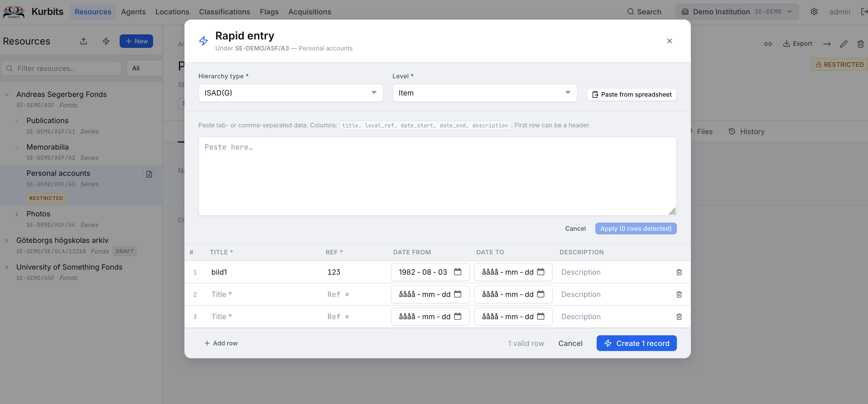Click Create 1 record button
Screen dimensions: 868x404
[637, 343]
